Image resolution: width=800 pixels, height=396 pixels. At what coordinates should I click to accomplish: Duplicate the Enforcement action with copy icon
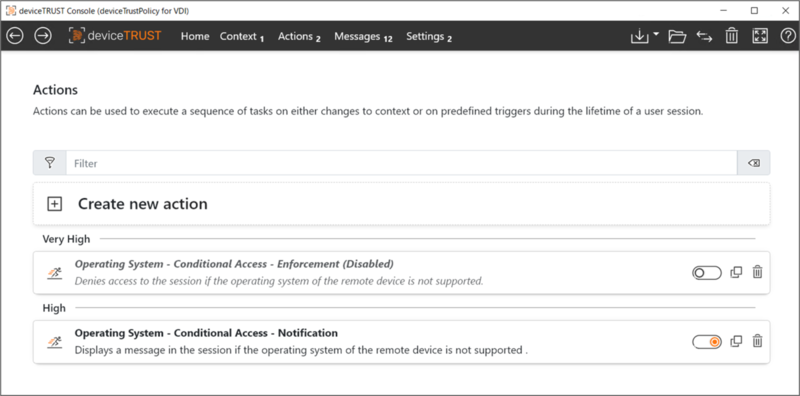736,272
